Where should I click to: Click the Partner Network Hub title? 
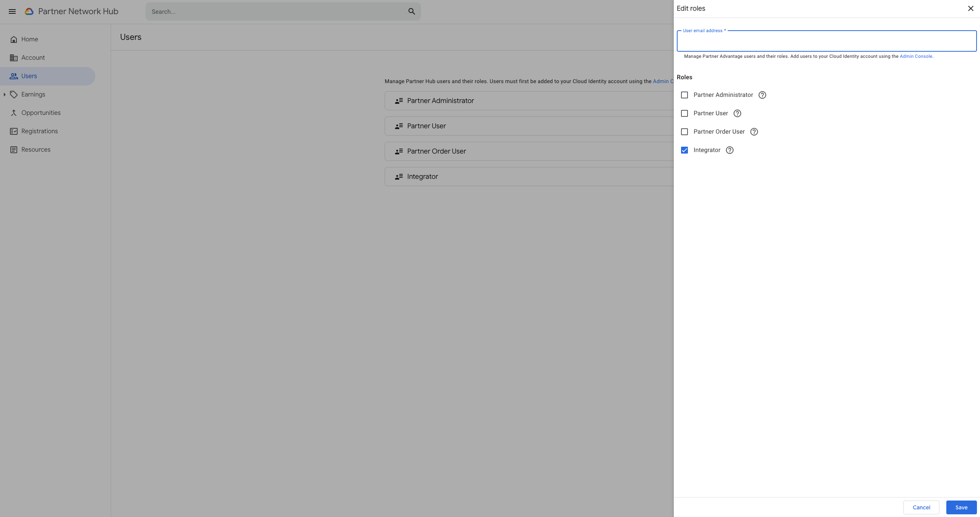point(78,11)
